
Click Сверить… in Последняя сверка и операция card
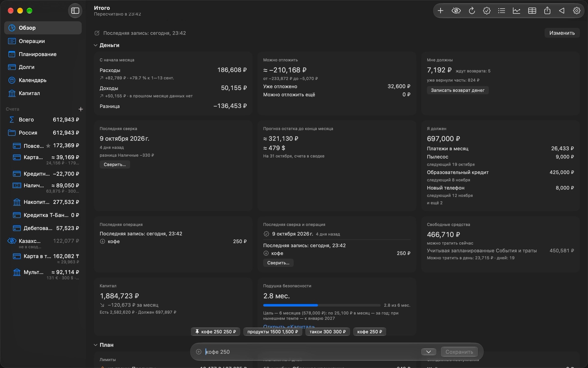click(x=278, y=263)
